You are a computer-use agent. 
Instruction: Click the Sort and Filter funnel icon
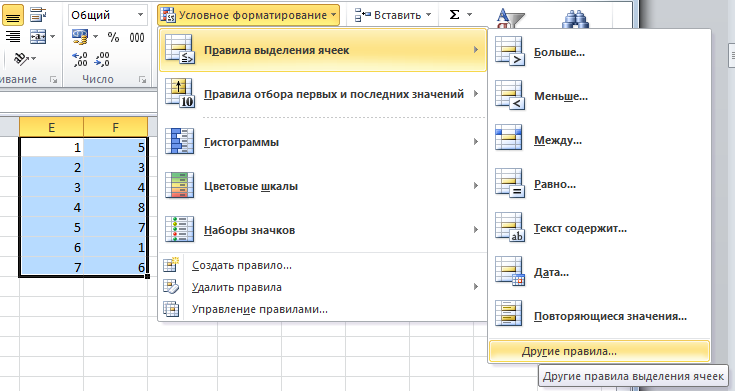[510, 18]
